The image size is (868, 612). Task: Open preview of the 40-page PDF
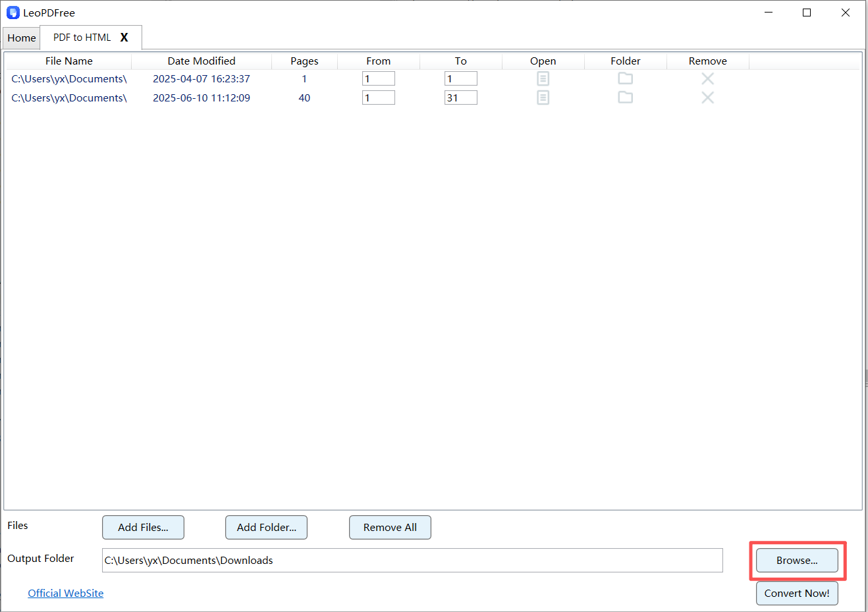click(x=543, y=97)
